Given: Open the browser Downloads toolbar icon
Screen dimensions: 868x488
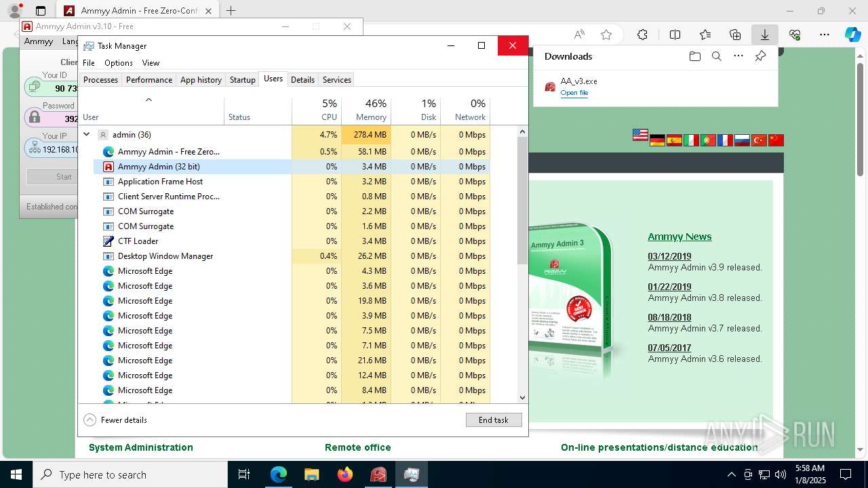Looking at the screenshot, I should (764, 35).
